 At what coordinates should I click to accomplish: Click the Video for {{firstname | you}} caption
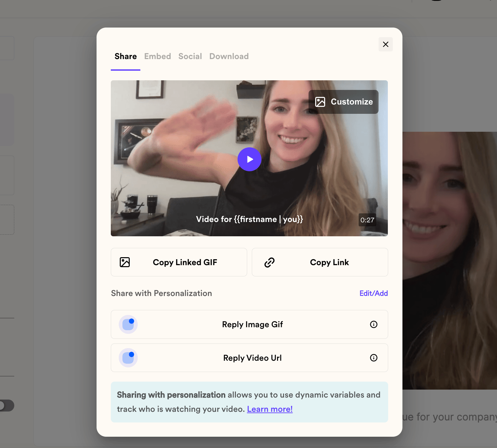[249, 219]
